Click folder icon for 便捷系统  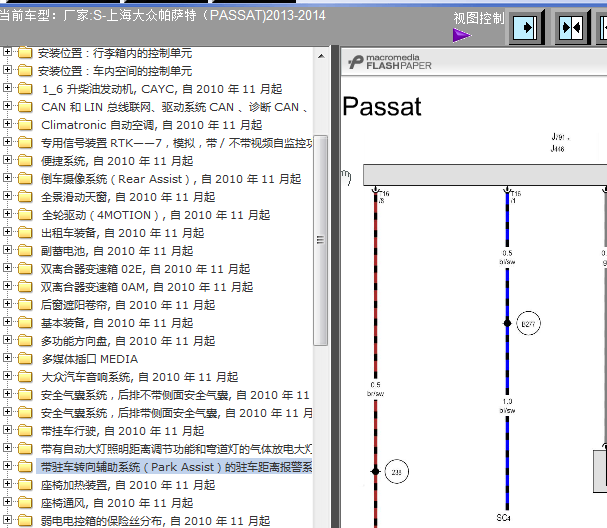coord(25,161)
